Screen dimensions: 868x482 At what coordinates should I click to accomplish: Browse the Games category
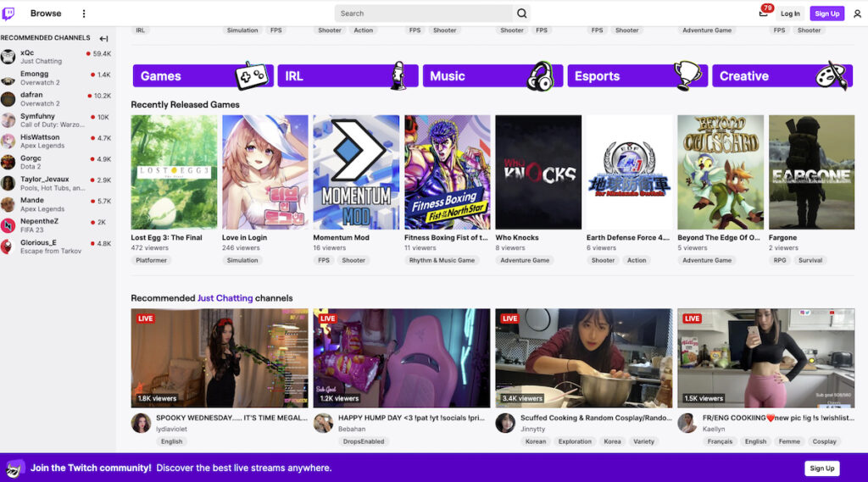coord(203,75)
